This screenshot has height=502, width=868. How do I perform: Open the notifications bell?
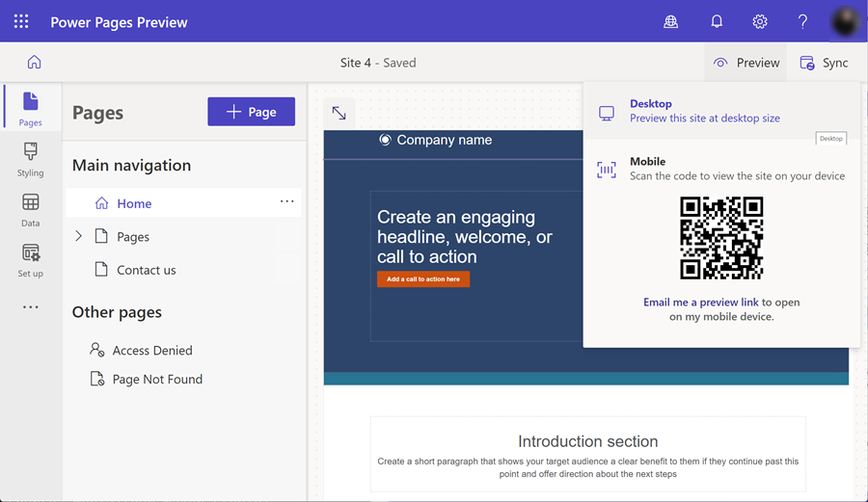[717, 21]
